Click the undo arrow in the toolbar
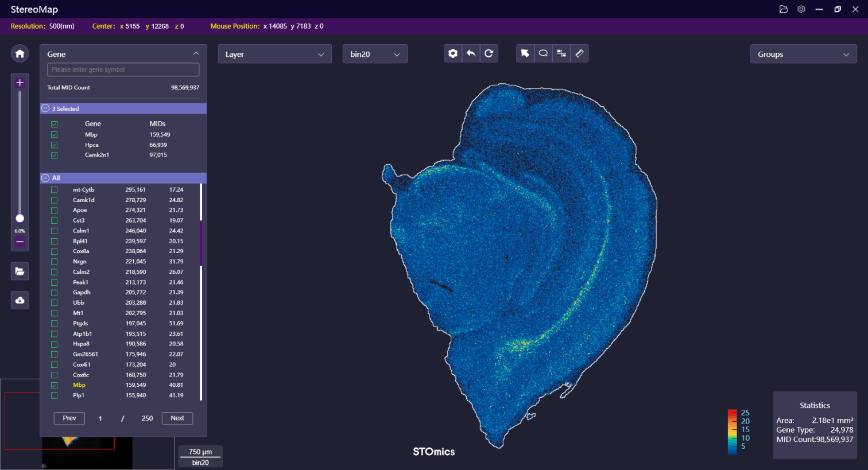Viewport: 868px width, 470px height. pyautogui.click(x=471, y=53)
